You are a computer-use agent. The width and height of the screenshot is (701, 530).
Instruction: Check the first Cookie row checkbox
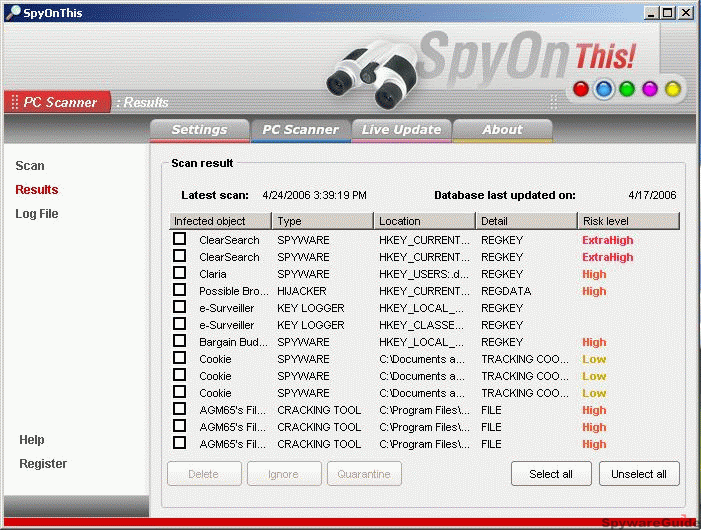[180, 358]
